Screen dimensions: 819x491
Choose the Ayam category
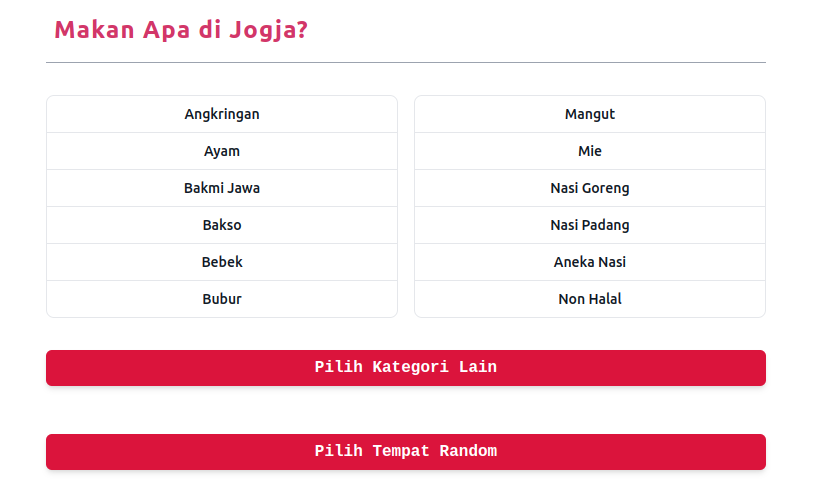click(222, 151)
